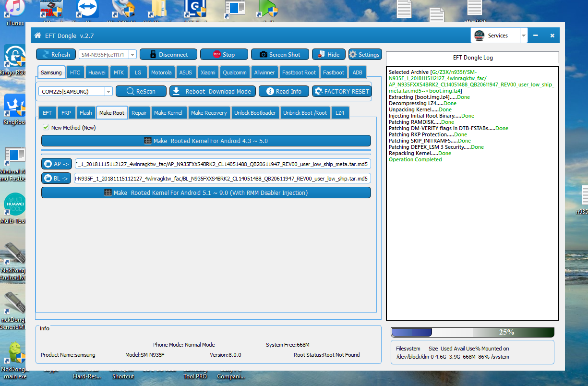Open the Unbrick Boot /Root sub-tab

pos(305,113)
